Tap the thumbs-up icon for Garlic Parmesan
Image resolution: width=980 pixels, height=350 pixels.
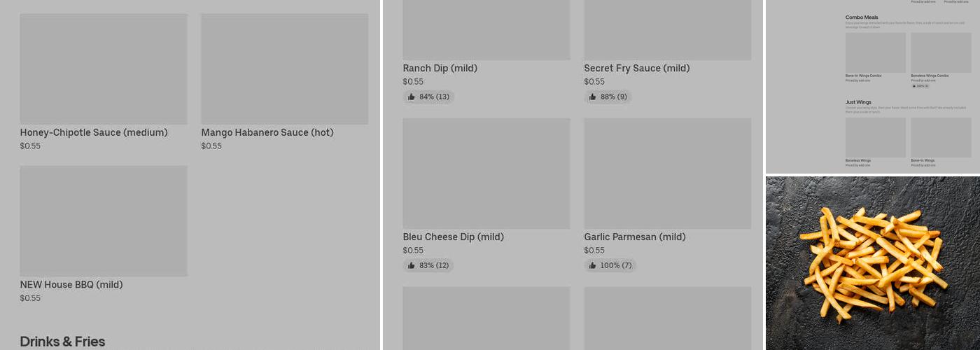(593, 265)
